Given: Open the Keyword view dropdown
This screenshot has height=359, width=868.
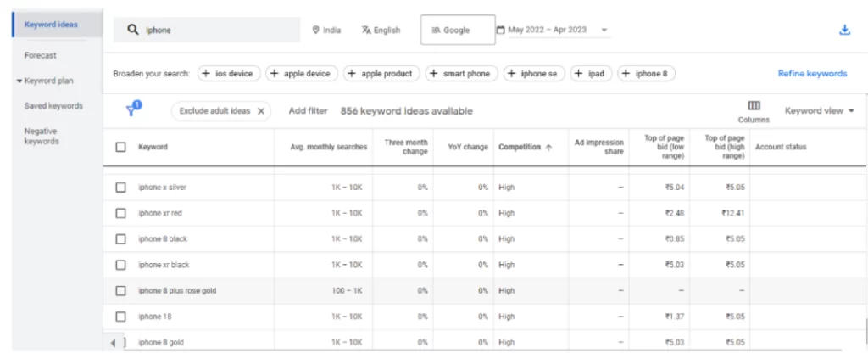Looking at the screenshot, I should click(820, 111).
